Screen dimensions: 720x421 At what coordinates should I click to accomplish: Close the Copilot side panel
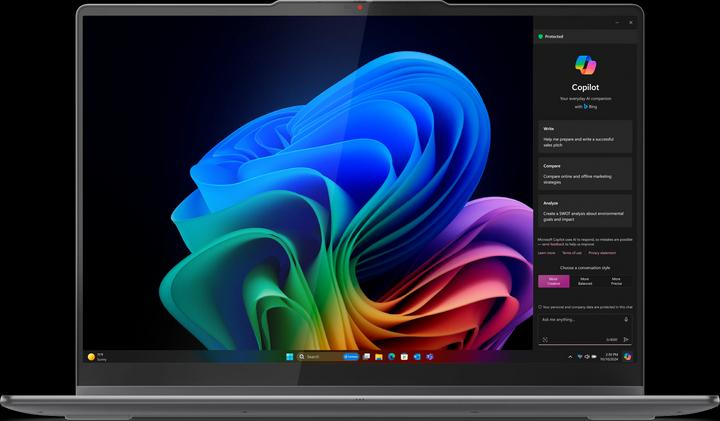[631, 22]
